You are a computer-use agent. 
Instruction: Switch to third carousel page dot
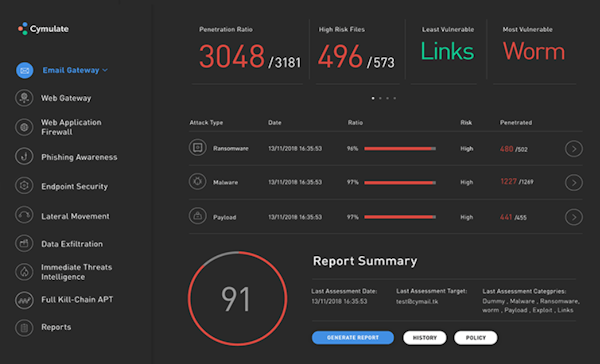(x=387, y=98)
